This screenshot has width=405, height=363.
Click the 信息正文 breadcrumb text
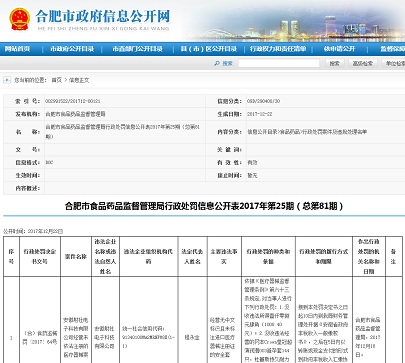pyautogui.click(x=79, y=80)
